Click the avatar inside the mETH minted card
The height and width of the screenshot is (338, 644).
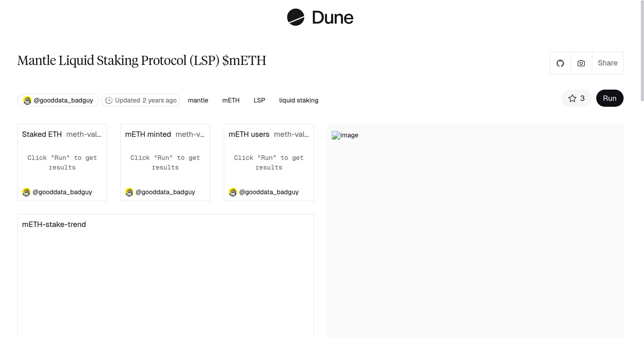pyautogui.click(x=129, y=192)
